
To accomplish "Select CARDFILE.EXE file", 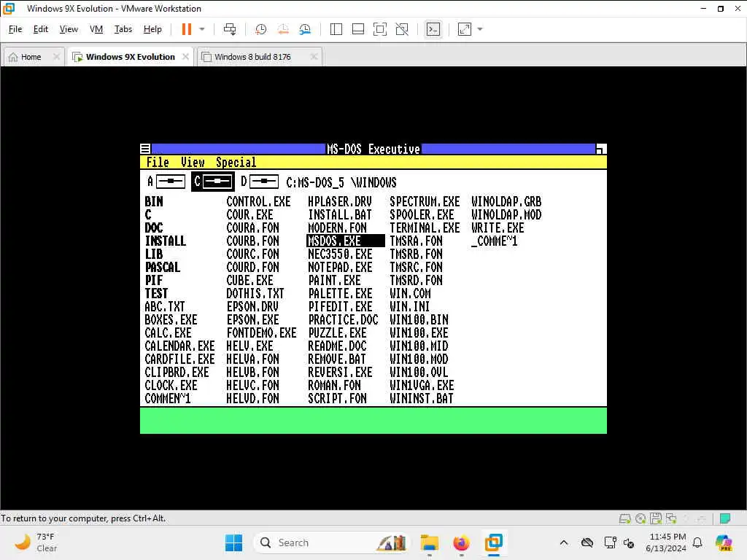I will pos(179,359).
